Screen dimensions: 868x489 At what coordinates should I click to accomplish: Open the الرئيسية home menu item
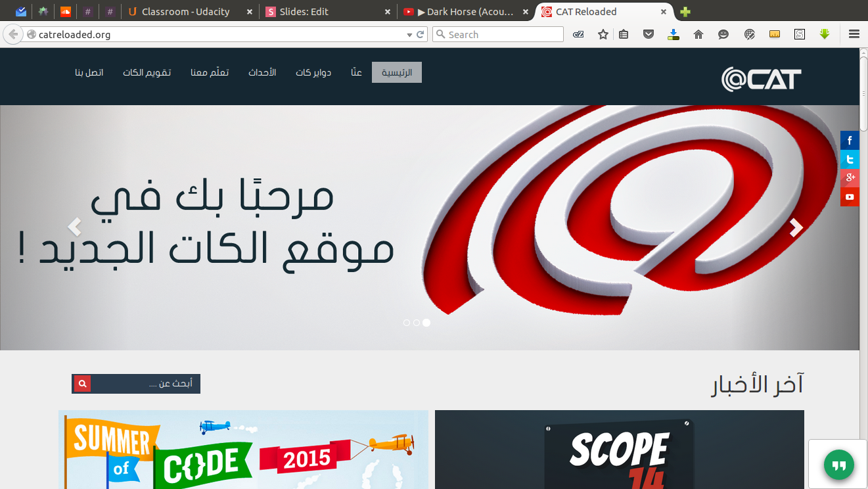397,72
